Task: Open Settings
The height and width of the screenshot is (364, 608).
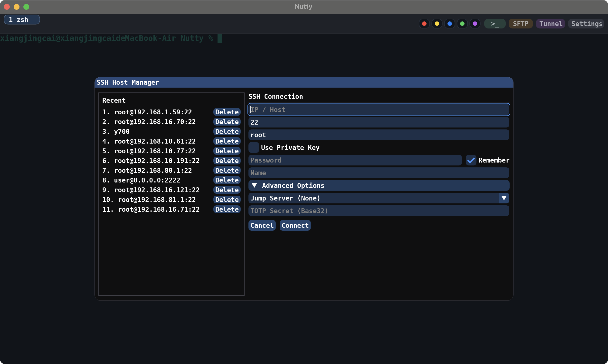Action: point(586,24)
